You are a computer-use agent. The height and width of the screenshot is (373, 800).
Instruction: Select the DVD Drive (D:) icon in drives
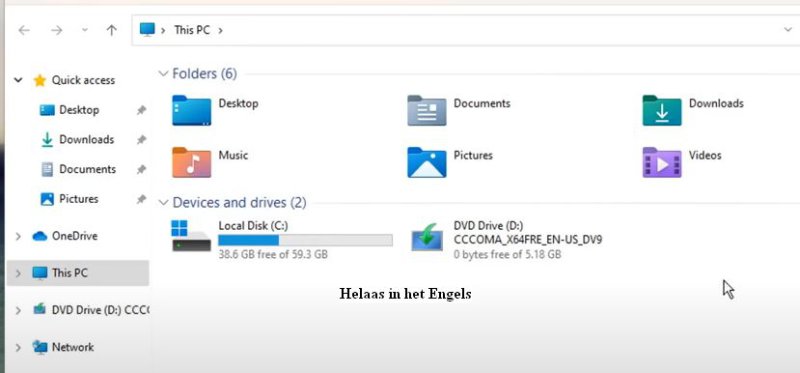(x=427, y=237)
